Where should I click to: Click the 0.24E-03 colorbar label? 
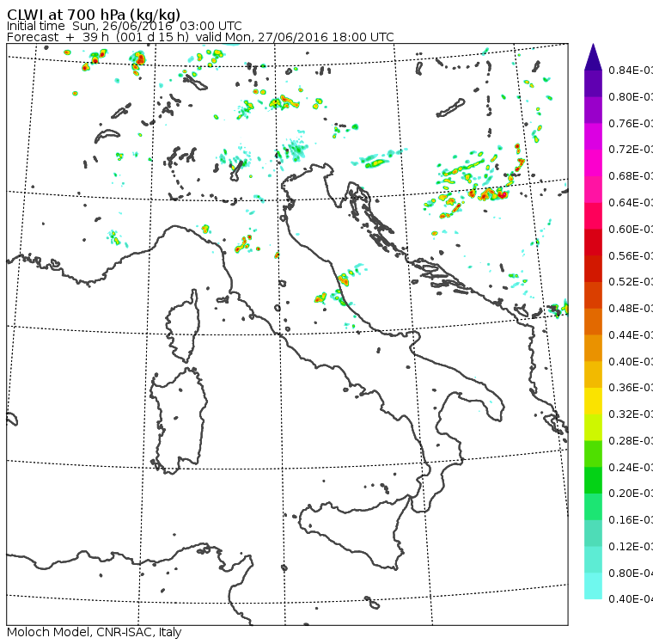pos(631,467)
